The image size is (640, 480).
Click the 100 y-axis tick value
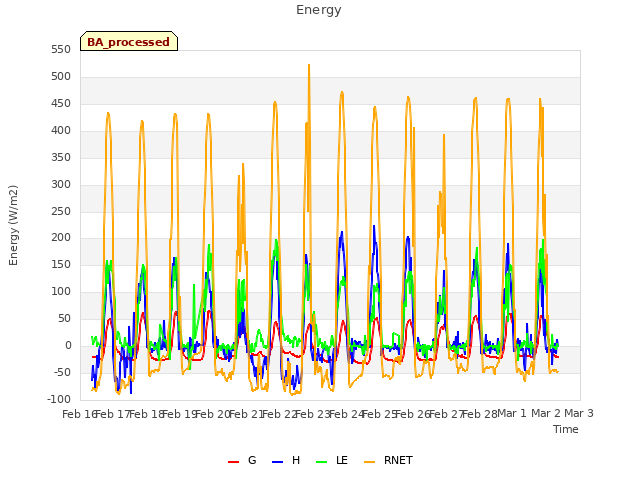(x=61, y=291)
